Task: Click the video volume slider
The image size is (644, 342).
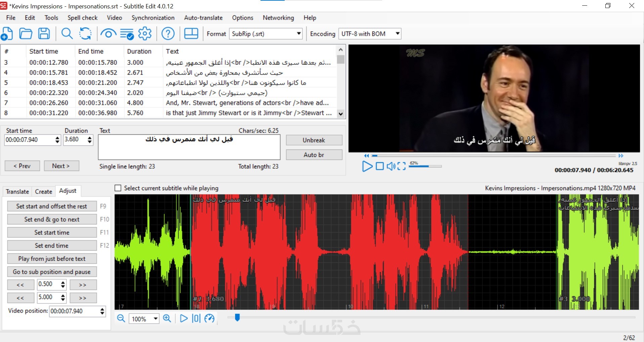Action: (x=425, y=166)
